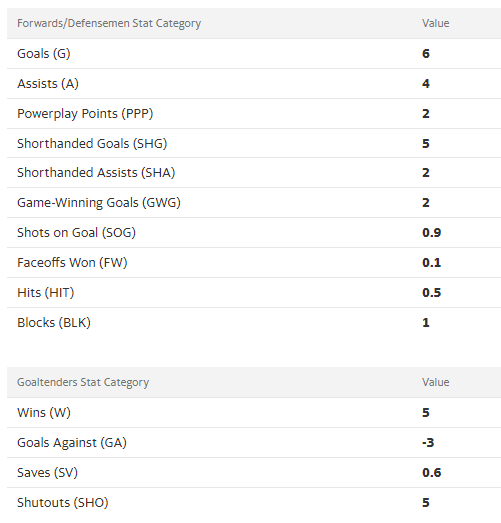The width and height of the screenshot is (501, 523).
Task: Click the Faceoffs Won (FW) label
Action: click(72, 263)
